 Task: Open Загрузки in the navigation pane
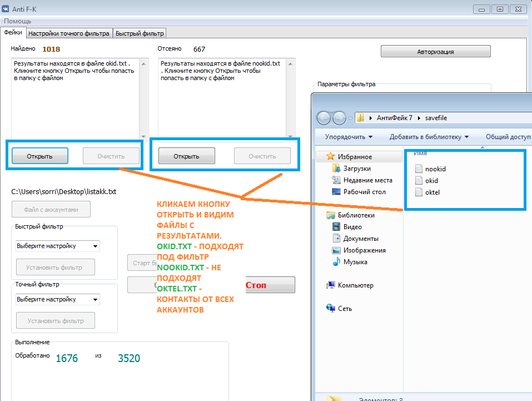click(x=357, y=169)
